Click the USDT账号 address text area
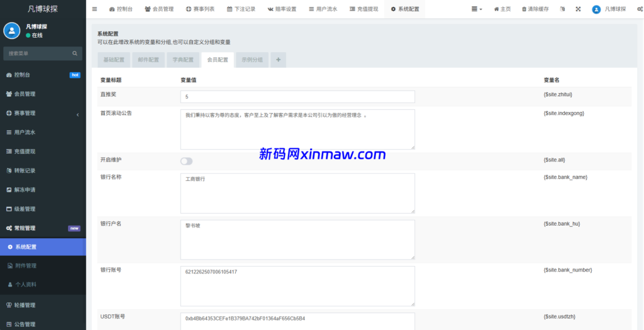644x330 pixels. pyautogui.click(x=297, y=321)
